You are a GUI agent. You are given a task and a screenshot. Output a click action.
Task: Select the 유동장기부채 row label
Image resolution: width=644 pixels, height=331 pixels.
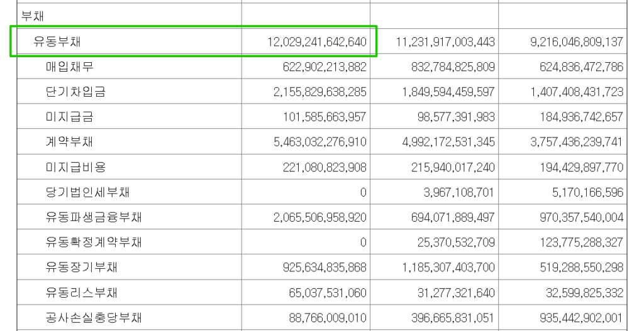point(82,268)
